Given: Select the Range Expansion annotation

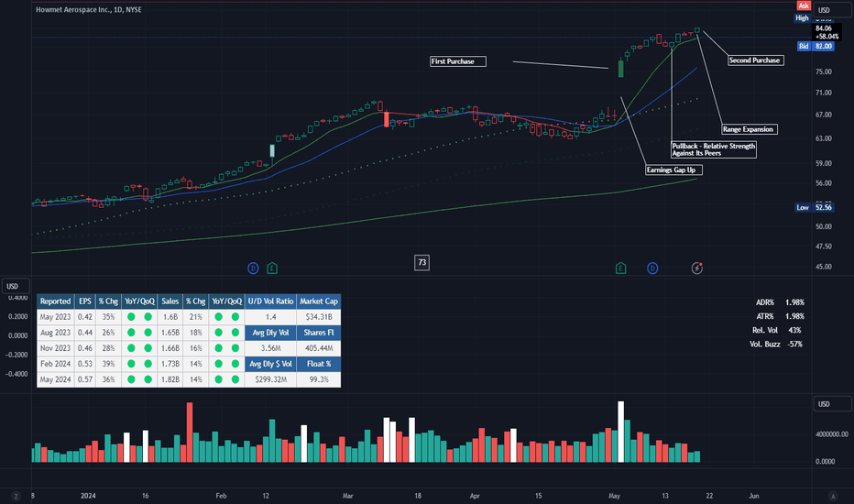Looking at the screenshot, I should (750, 129).
